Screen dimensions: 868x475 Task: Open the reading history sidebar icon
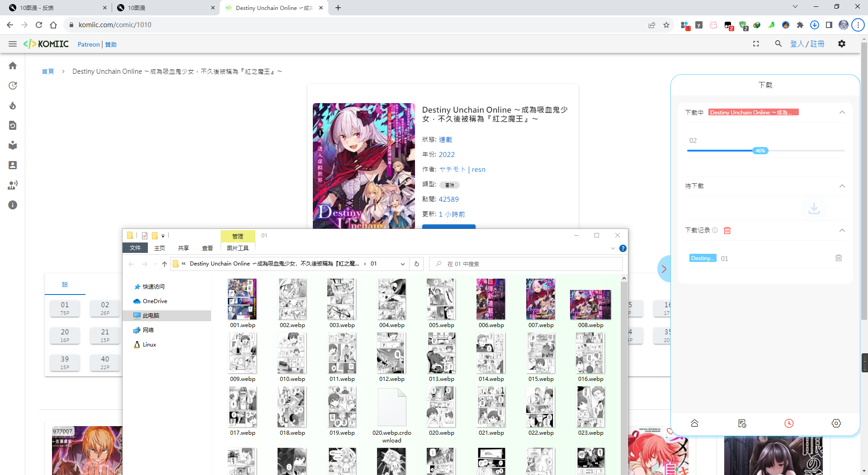pyautogui.click(x=13, y=125)
